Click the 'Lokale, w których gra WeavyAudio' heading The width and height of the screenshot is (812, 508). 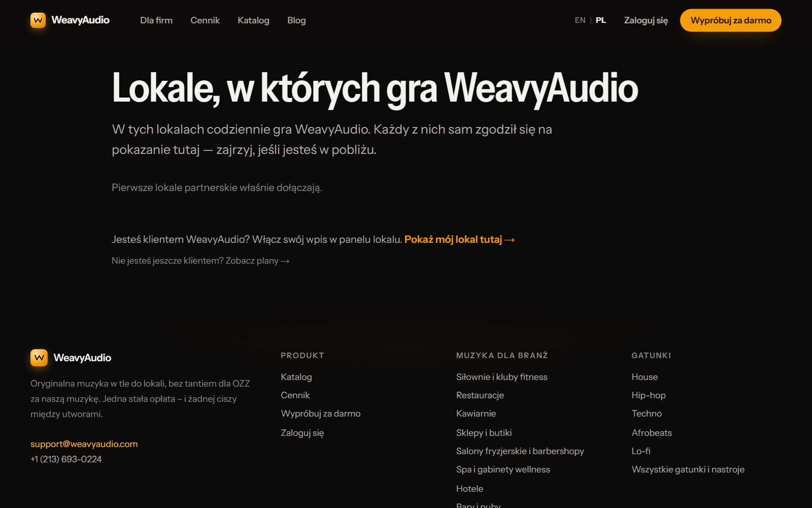[375, 88]
